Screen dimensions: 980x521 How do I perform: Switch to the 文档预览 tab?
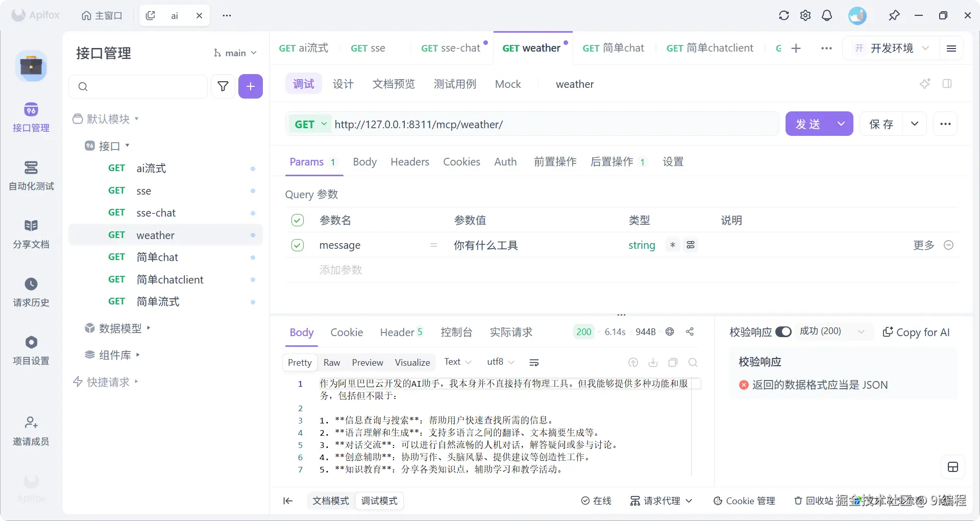click(x=394, y=84)
